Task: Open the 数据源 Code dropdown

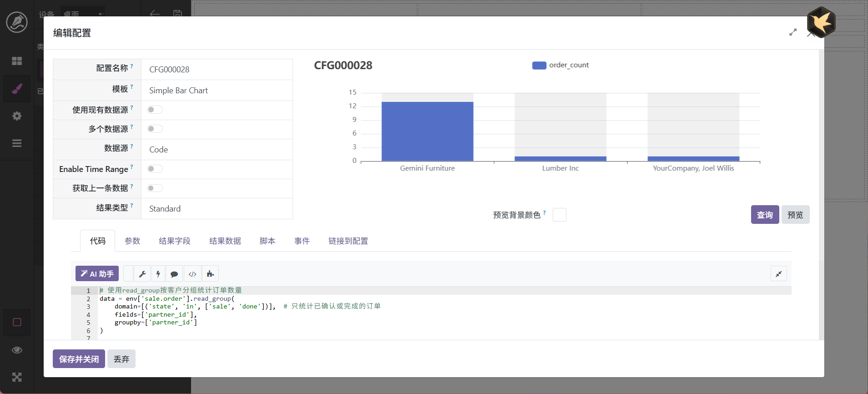Action: (217, 150)
